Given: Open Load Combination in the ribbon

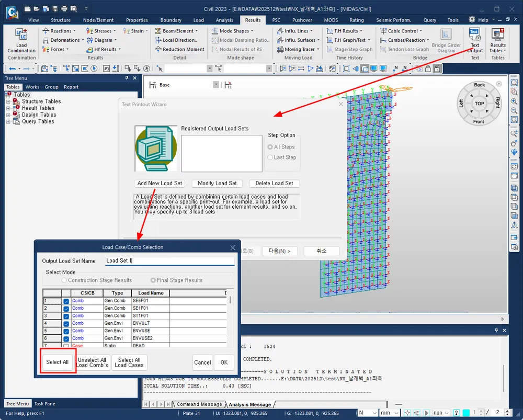Looking at the screenshot, I should tap(21, 40).
